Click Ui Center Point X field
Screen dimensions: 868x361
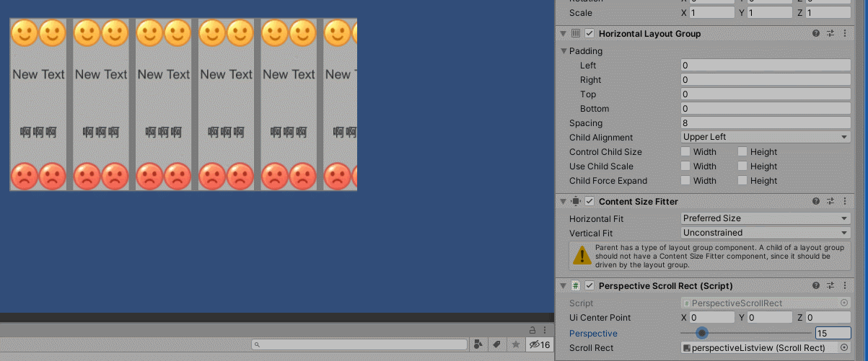coord(713,318)
